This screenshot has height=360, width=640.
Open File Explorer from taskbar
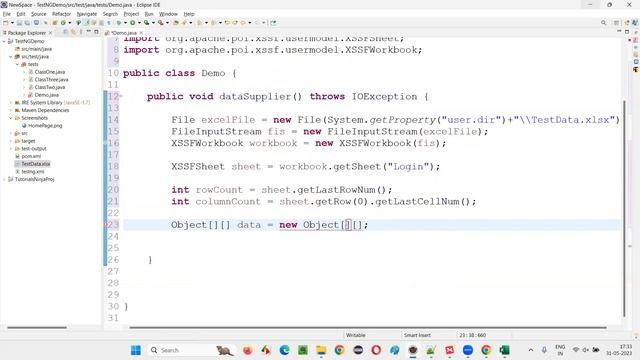(x=321, y=350)
